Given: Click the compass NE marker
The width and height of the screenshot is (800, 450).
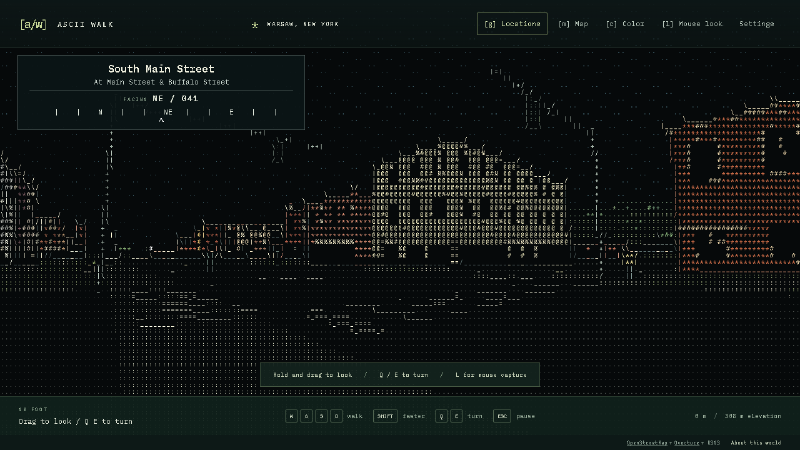Looking at the screenshot, I should (x=168, y=112).
